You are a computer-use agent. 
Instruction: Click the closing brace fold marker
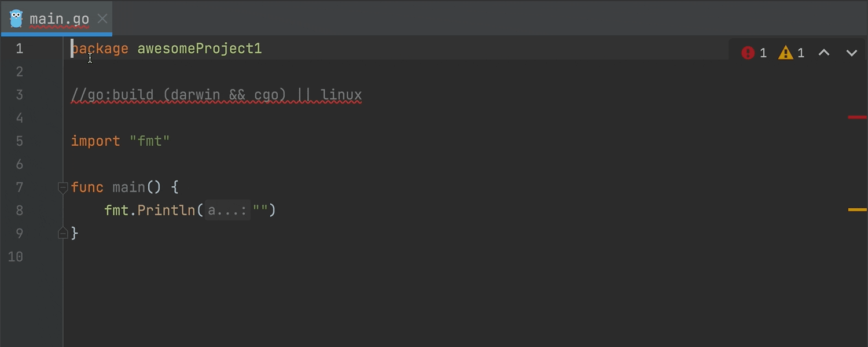(63, 233)
